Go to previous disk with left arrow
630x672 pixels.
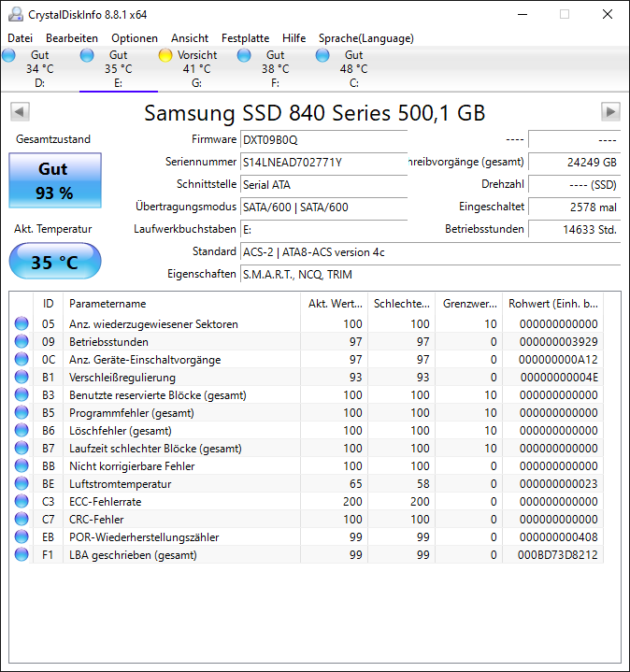pyautogui.click(x=20, y=112)
